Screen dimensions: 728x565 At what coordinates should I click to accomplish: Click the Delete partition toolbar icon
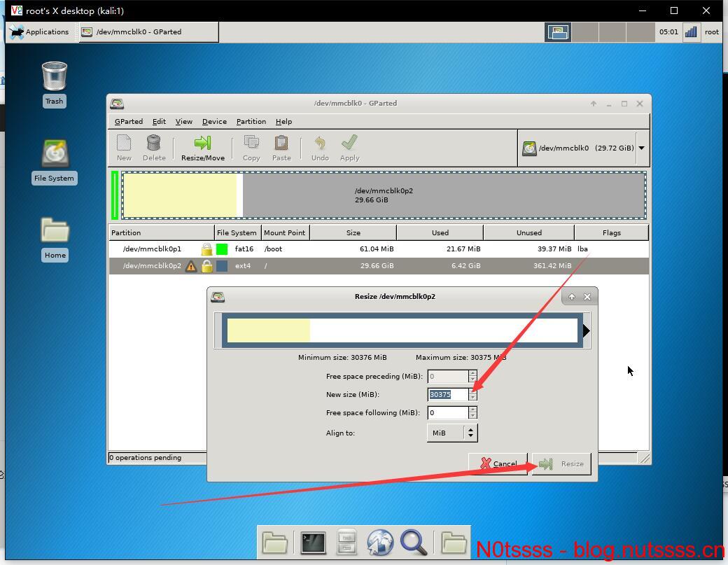click(x=154, y=143)
